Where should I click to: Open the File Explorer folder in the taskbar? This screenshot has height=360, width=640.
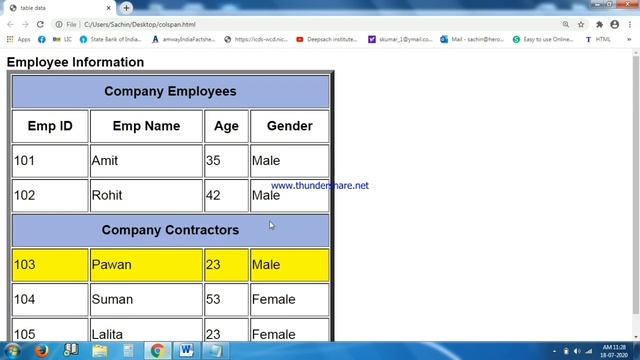[x=100, y=351]
